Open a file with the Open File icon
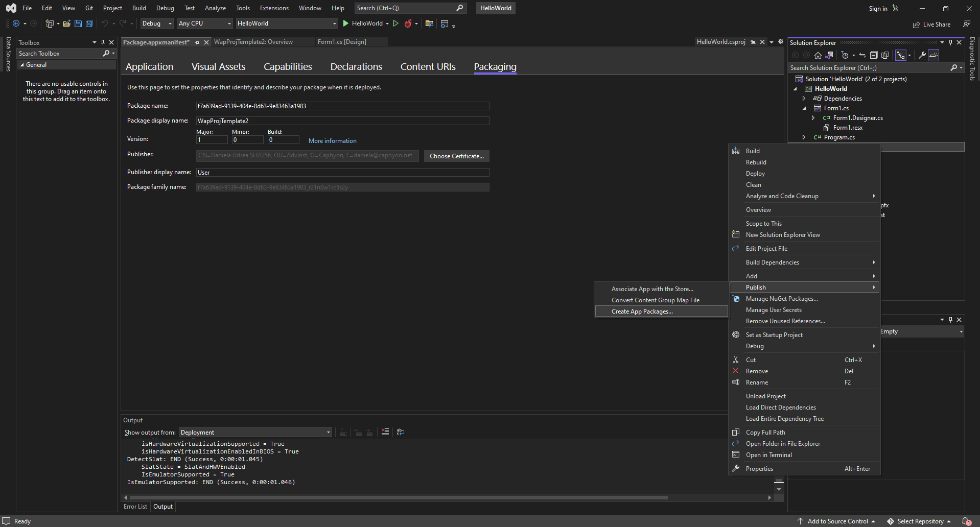This screenshot has width=980, height=527. (67, 23)
